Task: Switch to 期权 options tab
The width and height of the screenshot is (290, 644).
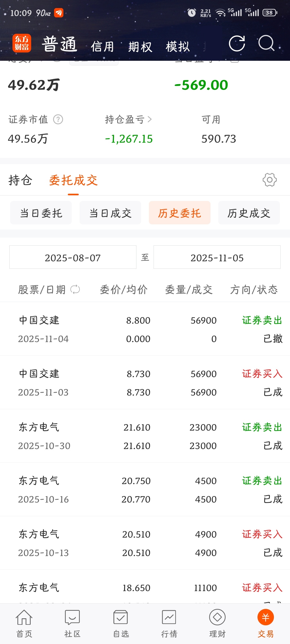Action: 140,47
